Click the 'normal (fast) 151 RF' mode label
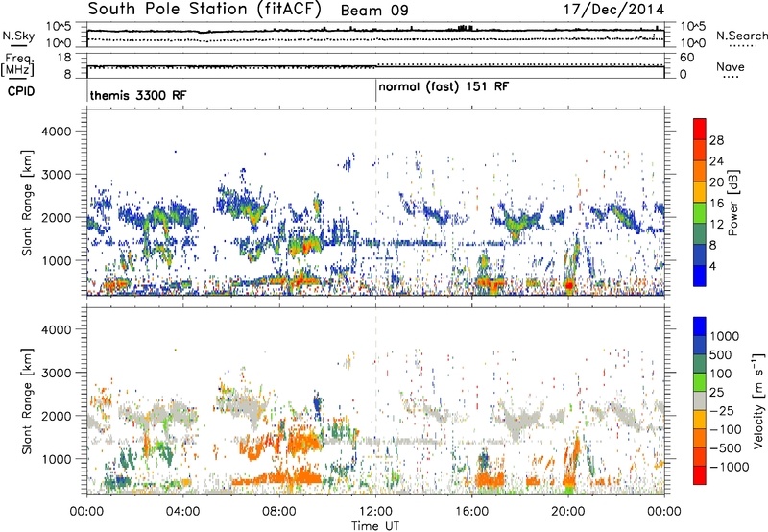Screen dimensions: 768x532 click(444, 87)
